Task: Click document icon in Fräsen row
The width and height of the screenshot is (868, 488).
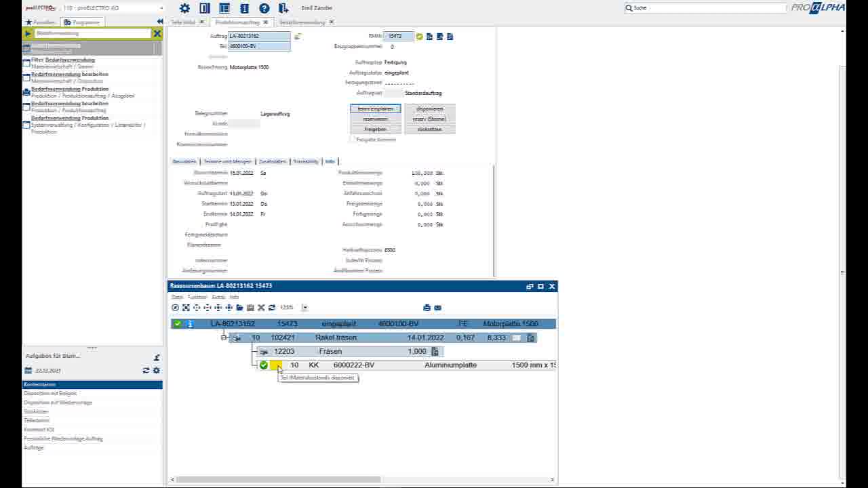Action: [435, 351]
